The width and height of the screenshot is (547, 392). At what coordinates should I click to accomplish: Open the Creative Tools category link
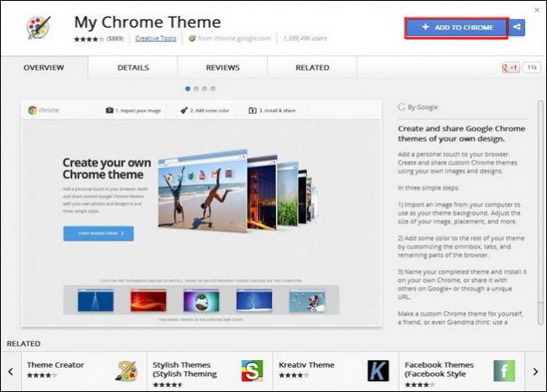pyautogui.click(x=156, y=39)
